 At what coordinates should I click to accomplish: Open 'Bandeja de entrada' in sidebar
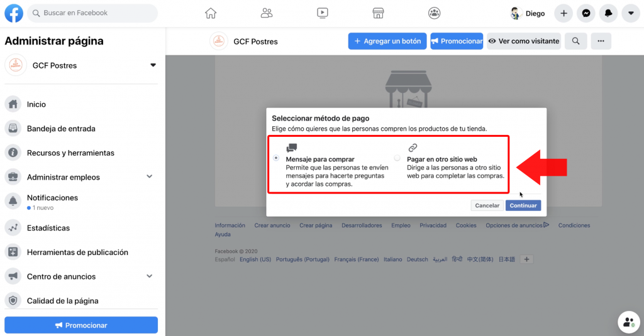pos(61,129)
